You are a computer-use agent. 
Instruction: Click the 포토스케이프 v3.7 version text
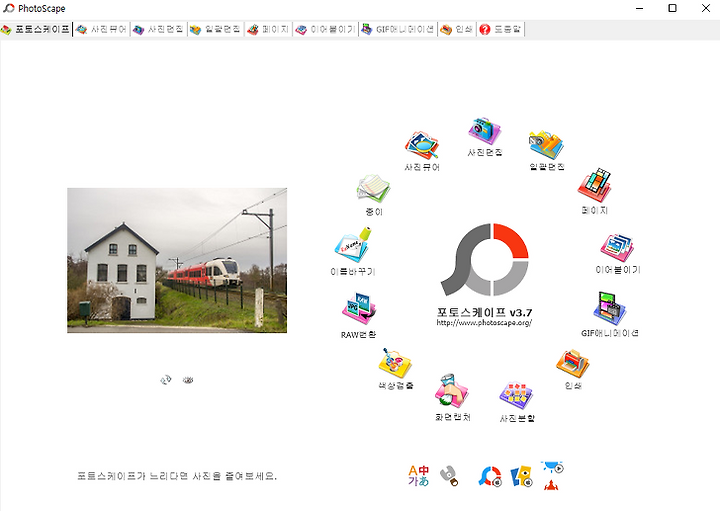[x=484, y=312]
